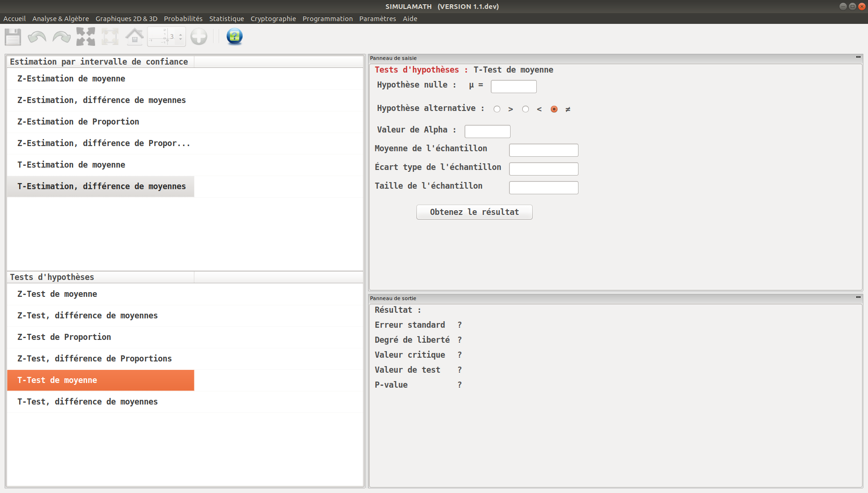Open help with the blue question mark icon
This screenshot has height=493, width=868.
pyautogui.click(x=234, y=37)
